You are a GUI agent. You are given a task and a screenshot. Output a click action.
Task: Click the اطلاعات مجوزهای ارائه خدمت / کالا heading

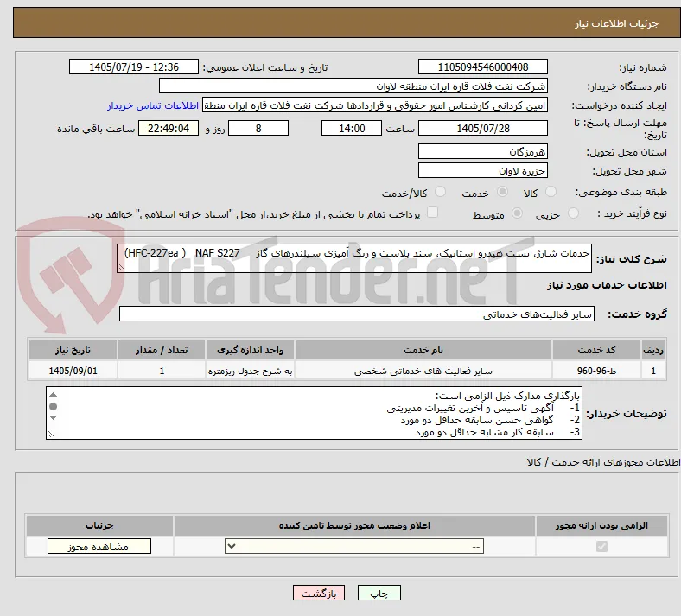[603, 462]
